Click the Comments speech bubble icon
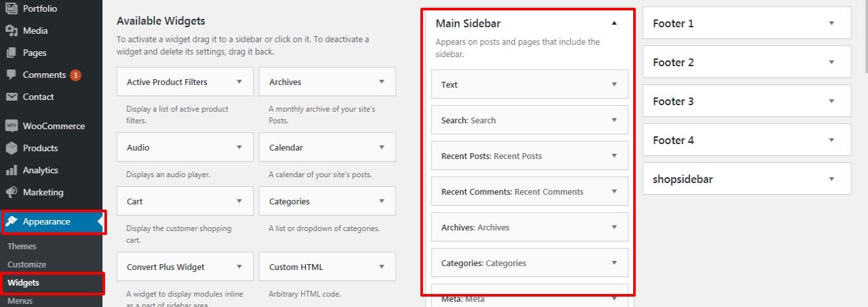The height and width of the screenshot is (307, 868). [11, 75]
